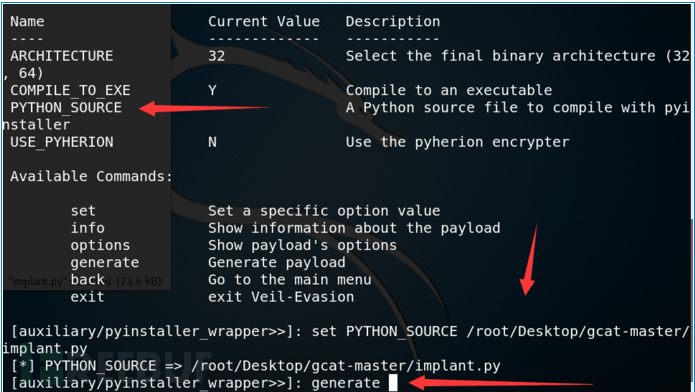Screen dimensions: 695x392
Task: Click the COMPILE_TO_EXE value Y
Action: click(212, 90)
